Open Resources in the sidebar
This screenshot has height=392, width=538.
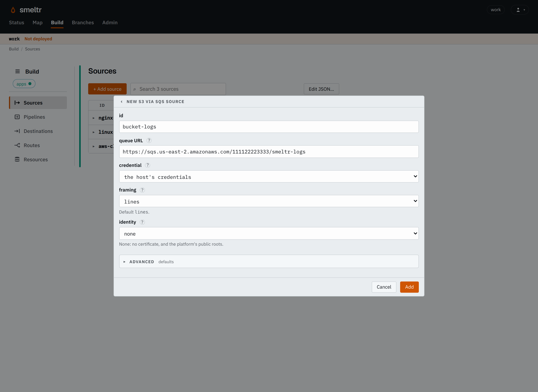pos(38,159)
